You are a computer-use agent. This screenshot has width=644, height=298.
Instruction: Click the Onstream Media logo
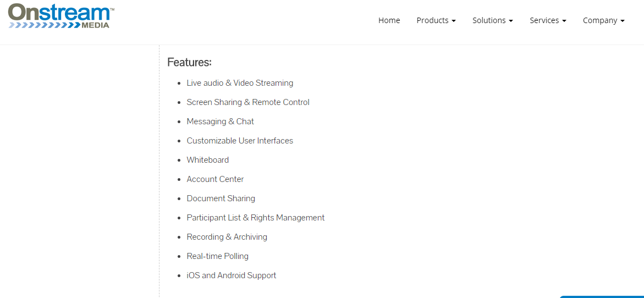tap(61, 16)
